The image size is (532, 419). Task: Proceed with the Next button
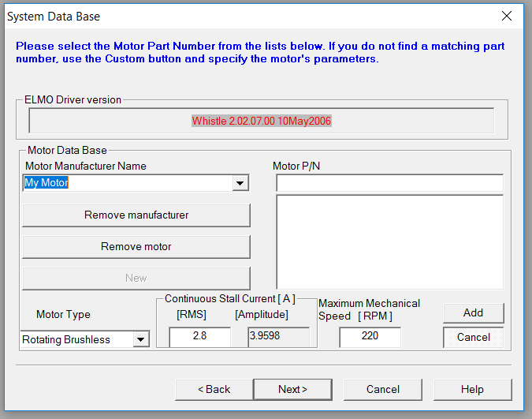point(293,390)
